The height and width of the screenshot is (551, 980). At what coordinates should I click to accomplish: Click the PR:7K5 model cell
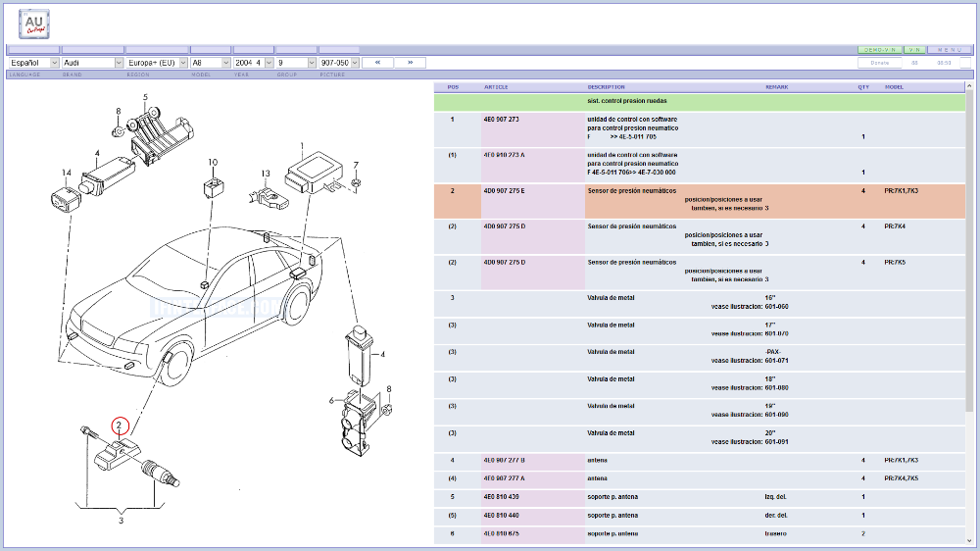click(895, 263)
